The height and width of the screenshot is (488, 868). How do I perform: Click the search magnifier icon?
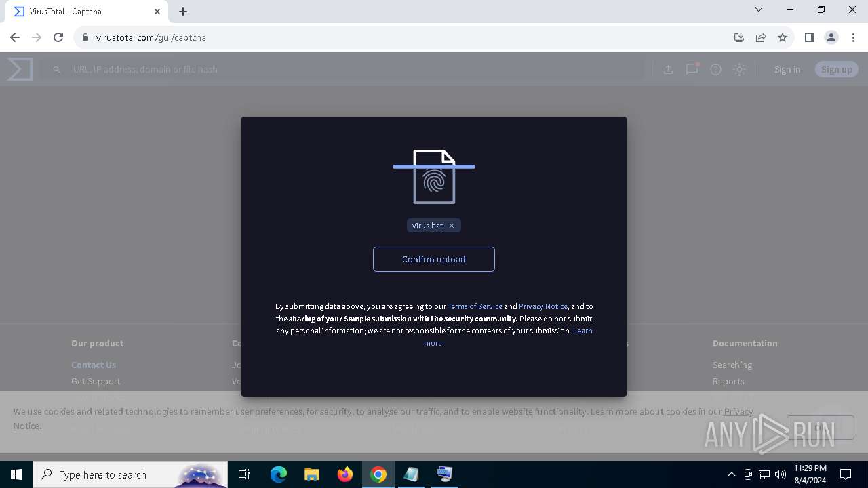click(x=57, y=69)
